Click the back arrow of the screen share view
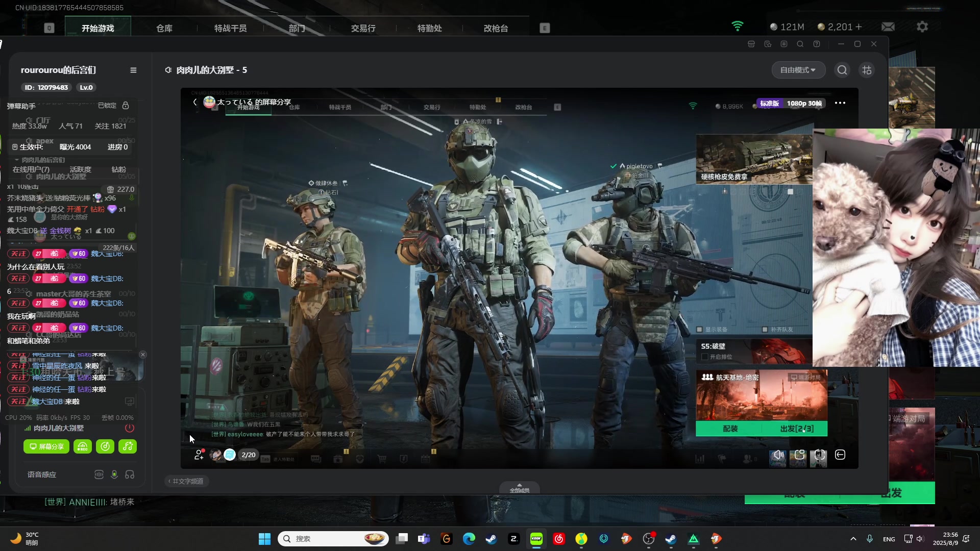The width and height of the screenshot is (980, 551). pos(194,102)
